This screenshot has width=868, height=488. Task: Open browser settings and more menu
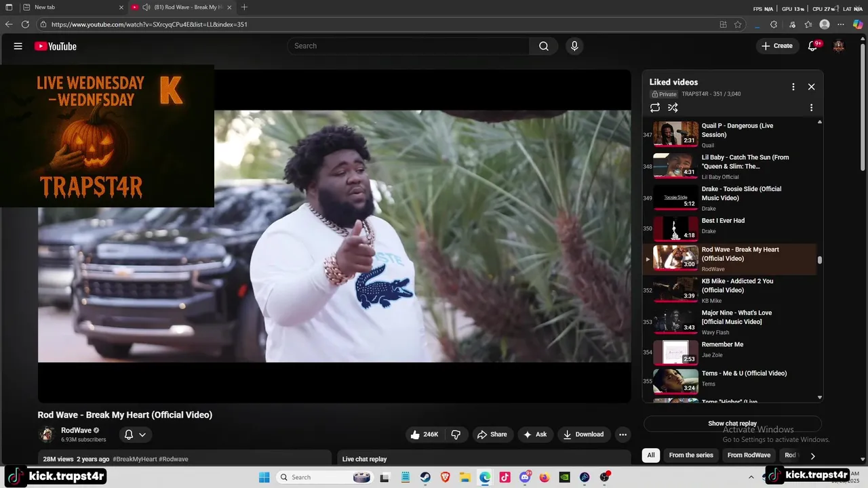click(842, 24)
